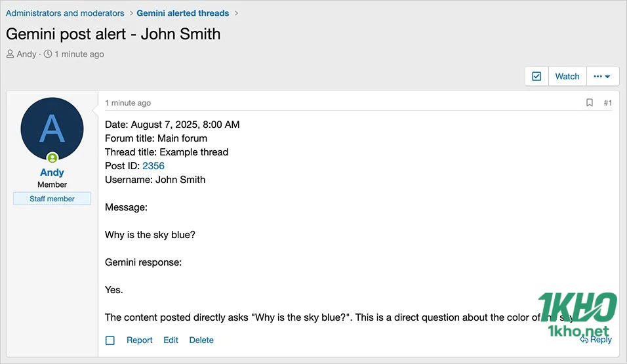Click the 'Yes.' response text
Screen dimensions: 627x364
point(114,290)
